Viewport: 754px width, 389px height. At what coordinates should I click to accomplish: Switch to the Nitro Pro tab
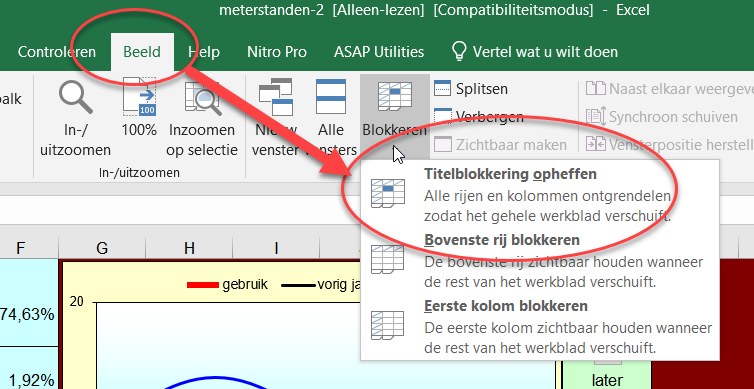(276, 51)
